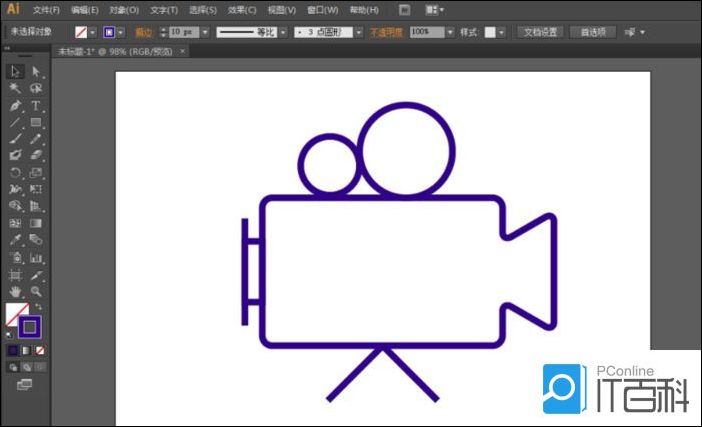Click the purple Stroke box in toolbox
Image resolution: width=702 pixels, height=427 pixels.
click(x=30, y=327)
